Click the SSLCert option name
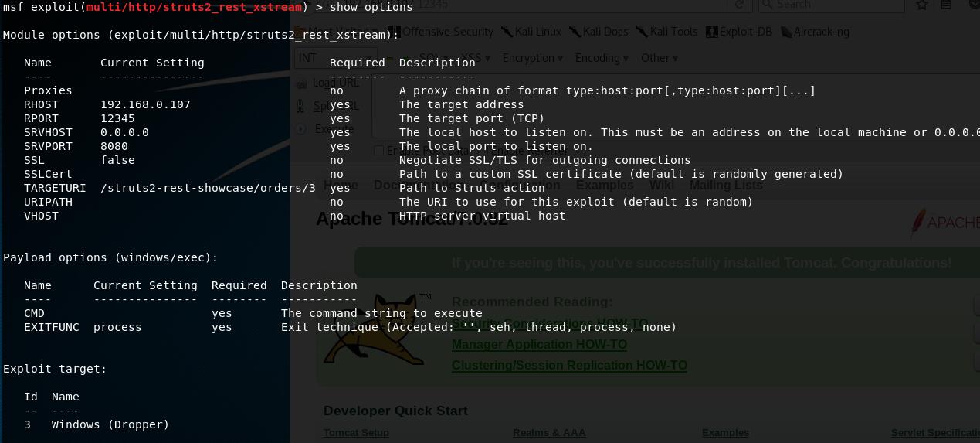980x443 pixels. (48, 174)
